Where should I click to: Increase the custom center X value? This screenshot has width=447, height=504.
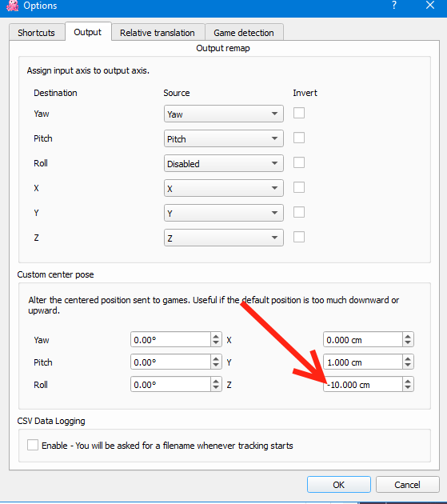pos(408,337)
